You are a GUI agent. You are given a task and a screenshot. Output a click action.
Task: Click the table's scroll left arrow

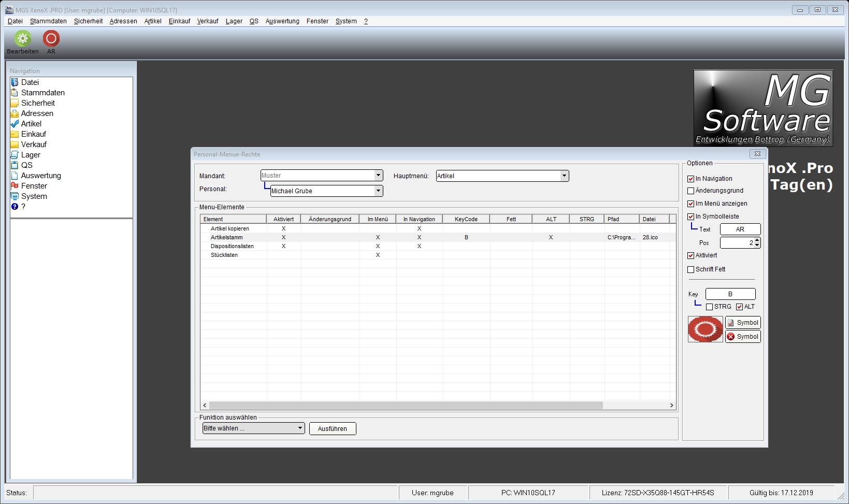tap(205, 406)
